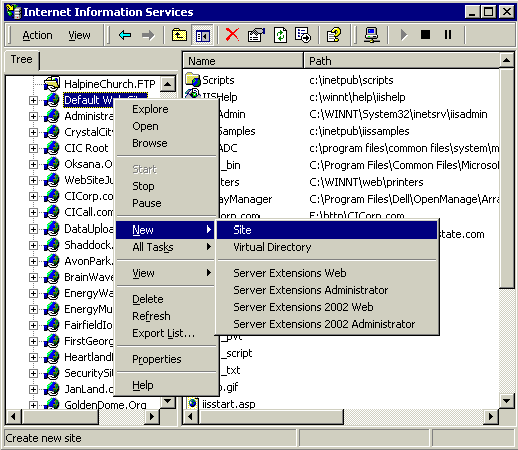
Task: Click the Start item play icon
Action: pos(404,35)
